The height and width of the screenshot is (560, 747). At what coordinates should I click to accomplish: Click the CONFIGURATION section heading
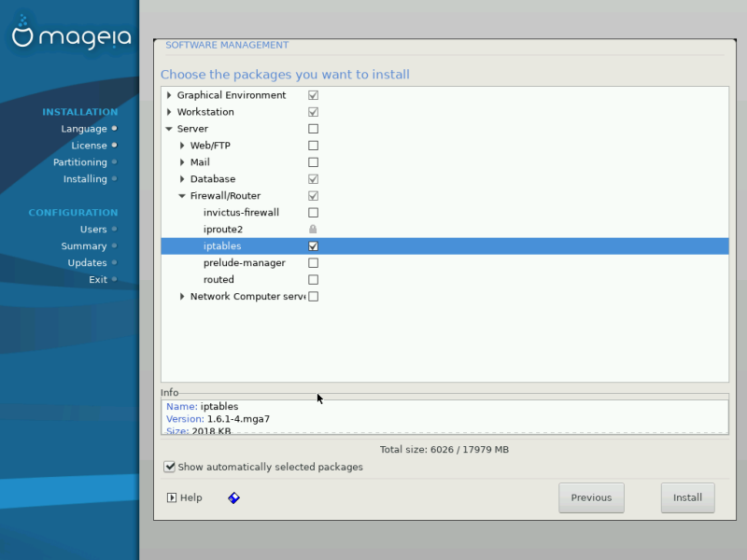pyautogui.click(x=73, y=213)
